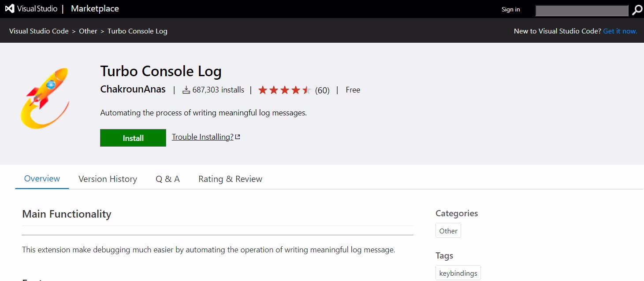Click the Turbo Console Log rocket image
The height and width of the screenshot is (281, 644).
(45, 98)
